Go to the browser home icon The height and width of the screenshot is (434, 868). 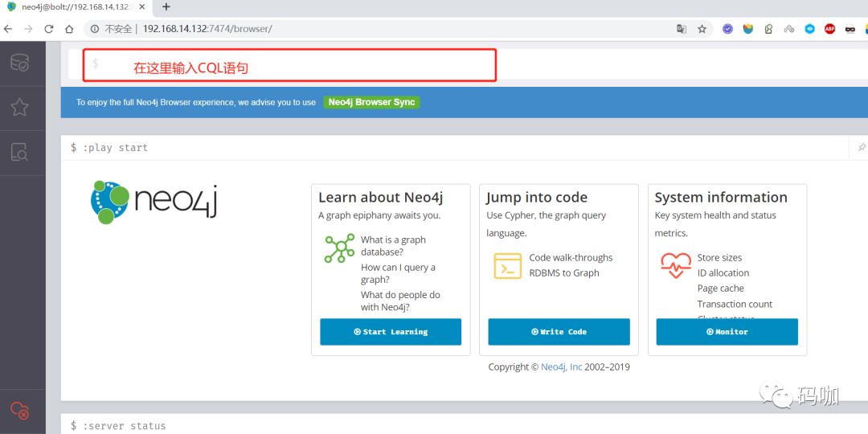pos(68,29)
